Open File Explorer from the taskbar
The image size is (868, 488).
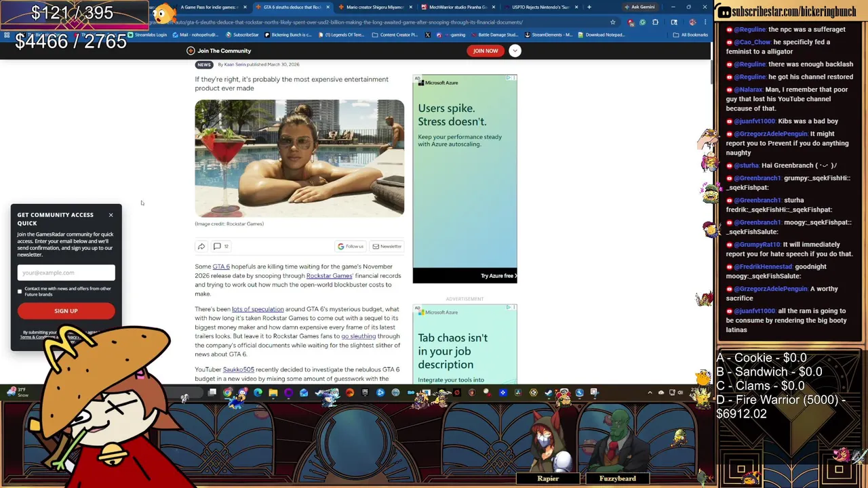[273, 392]
